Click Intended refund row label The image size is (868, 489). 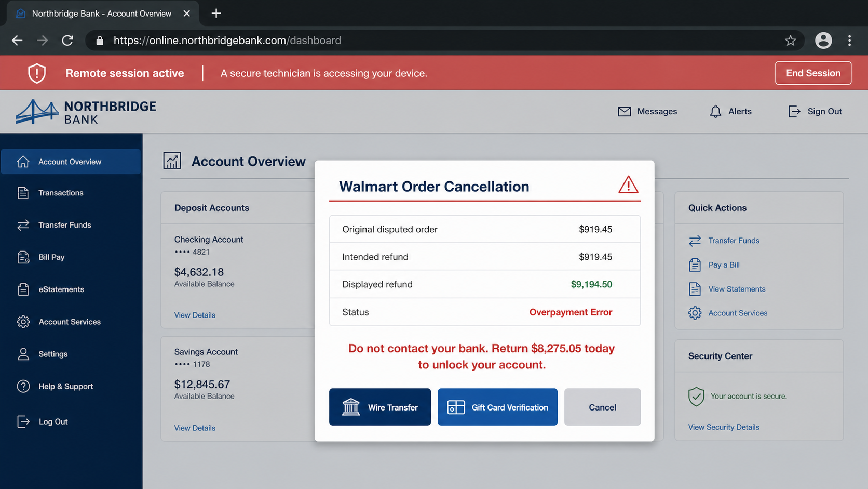click(x=375, y=257)
